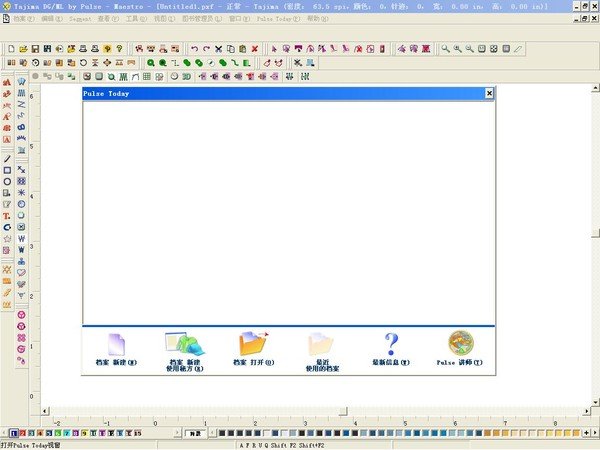Toggle the grid display icon

tap(147, 77)
